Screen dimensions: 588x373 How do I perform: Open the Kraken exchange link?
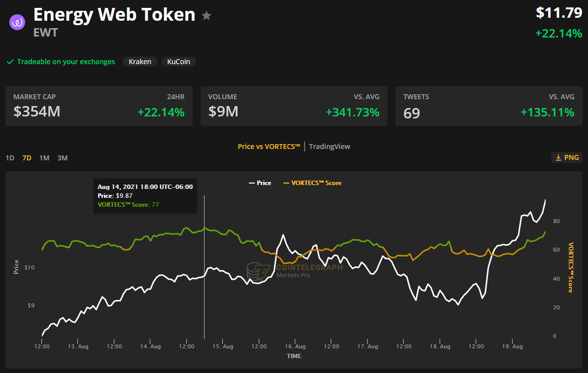pos(140,62)
